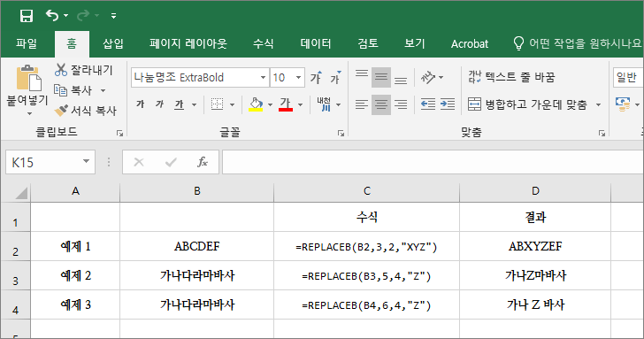Click the select all corner triangle
The image size is (644, 339).
(21, 192)
